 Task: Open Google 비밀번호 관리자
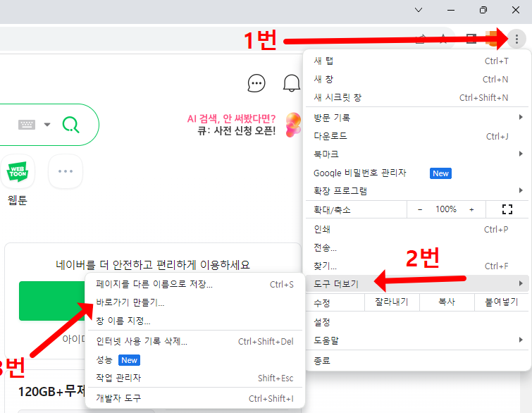[417, 173]
